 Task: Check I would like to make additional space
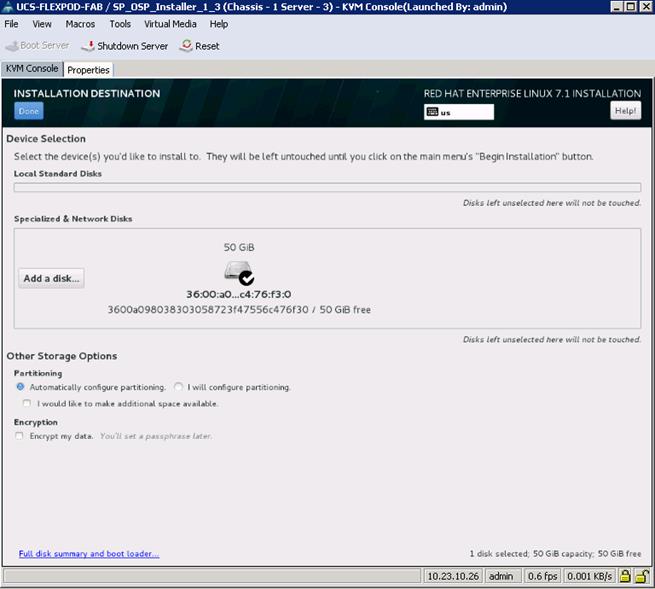coord(27,403)
